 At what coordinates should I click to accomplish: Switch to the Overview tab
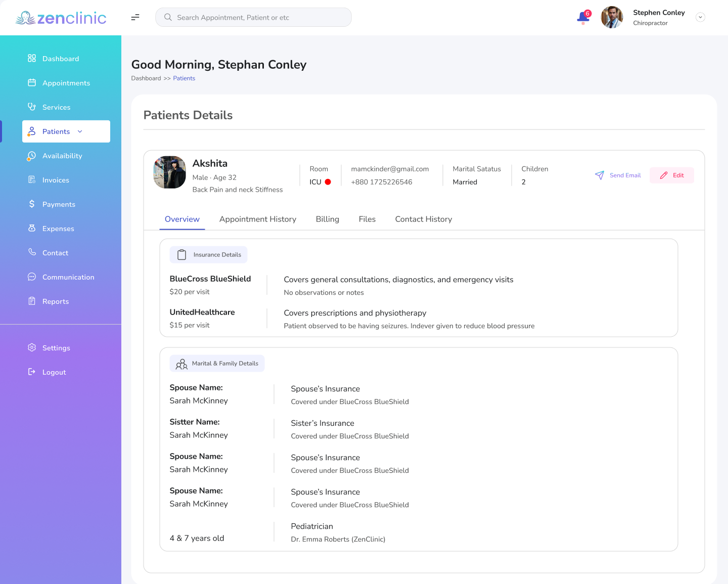coord(182,219)
